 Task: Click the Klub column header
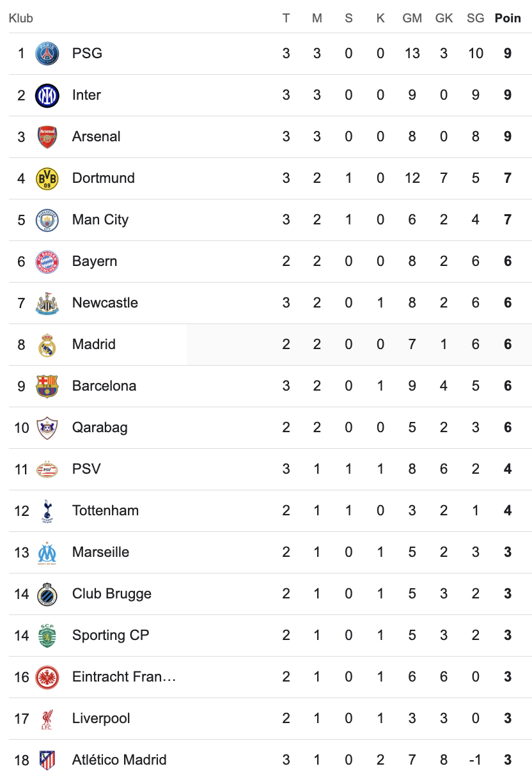click(21, 19)
